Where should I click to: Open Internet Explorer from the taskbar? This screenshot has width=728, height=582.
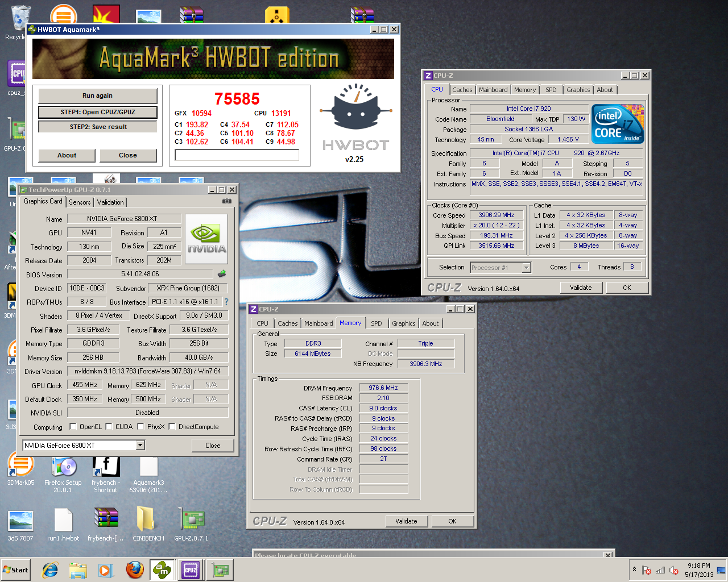[x=50, y=570]
